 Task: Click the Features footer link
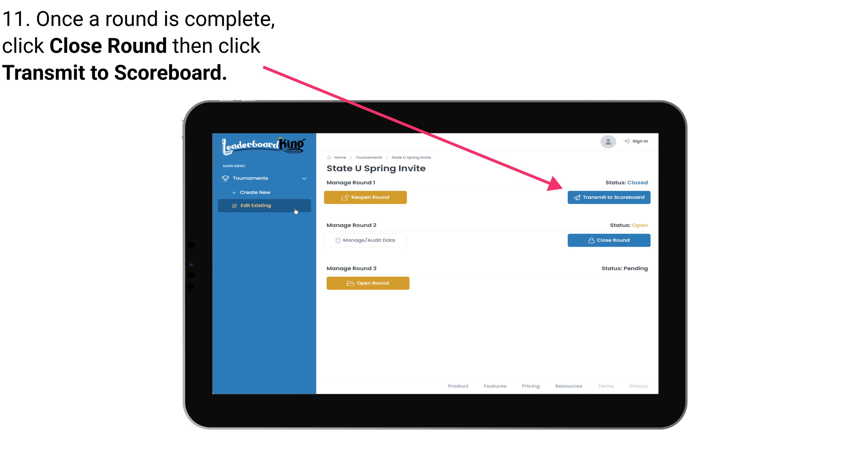tap(494, 385)
